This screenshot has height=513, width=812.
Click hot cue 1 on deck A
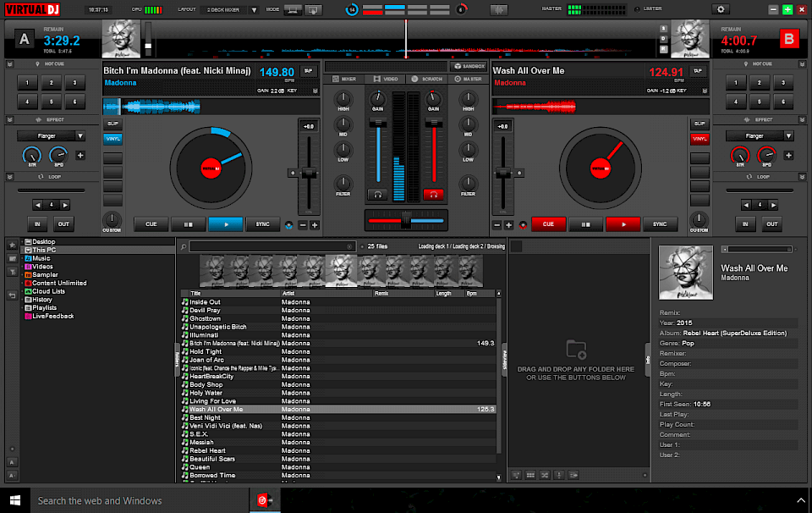click(27, 82)
